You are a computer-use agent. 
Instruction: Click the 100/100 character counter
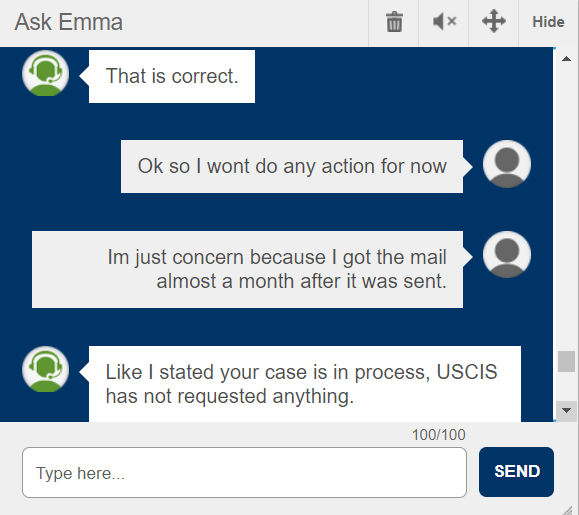[x=438, y=435]
